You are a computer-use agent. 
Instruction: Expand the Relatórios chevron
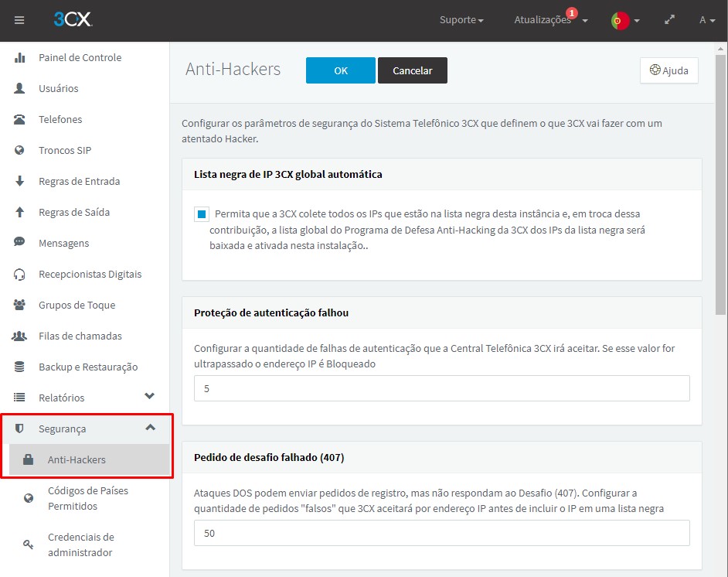pyautogui.click(x=149, y=396)
